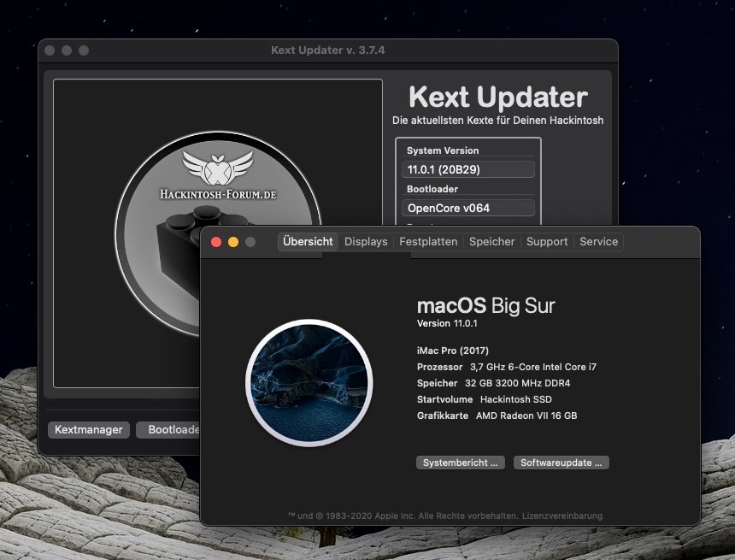The height and width of the screenshot is (560, 735).
Task: Click the System Version label
Action: pos(443,150)
